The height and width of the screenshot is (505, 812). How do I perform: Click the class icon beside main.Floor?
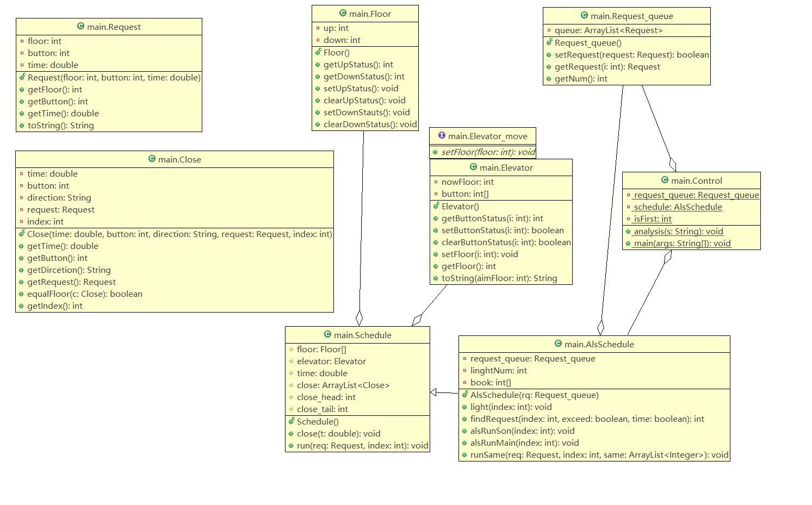343,13
